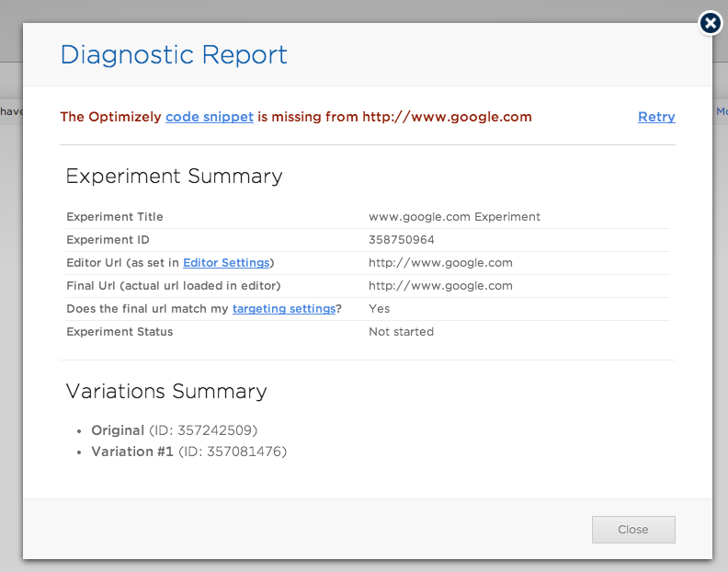The width and height of the screenshot is (728, 572).
Task: Select Experiment ID value 358750964
Action: tap(402, 240)
